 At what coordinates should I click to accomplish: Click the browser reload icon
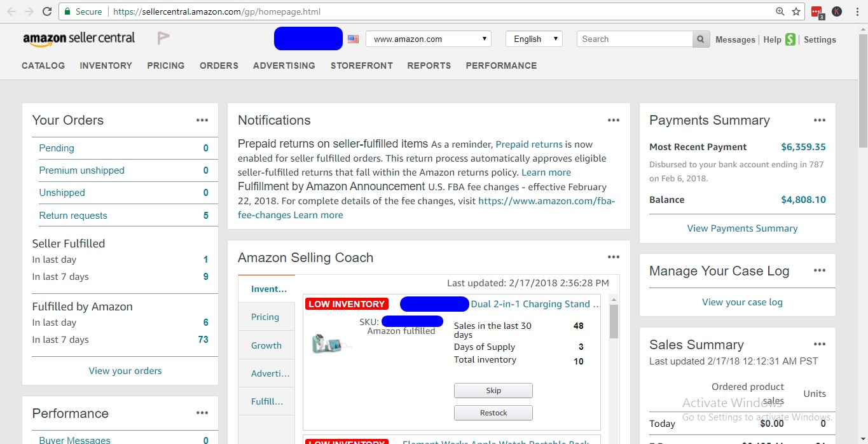pos(46,11)
